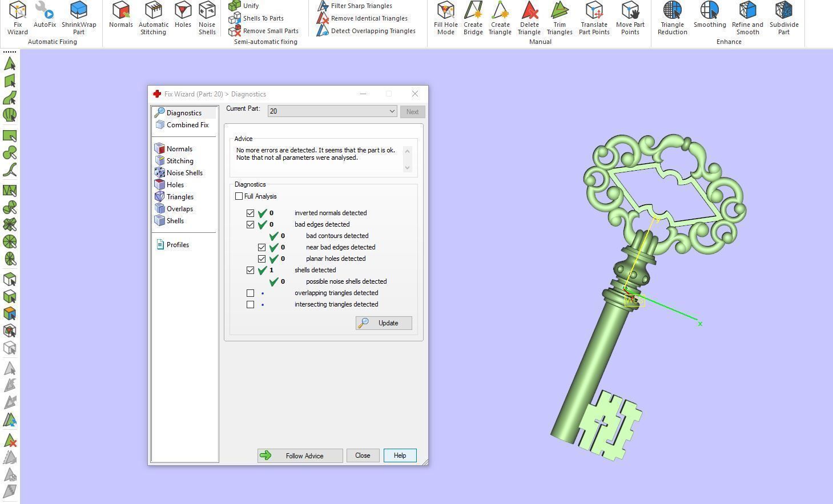This screenshot has height=504, width=833.
Task: Choose the Create Bridge tool
Action: coord(473,17)
